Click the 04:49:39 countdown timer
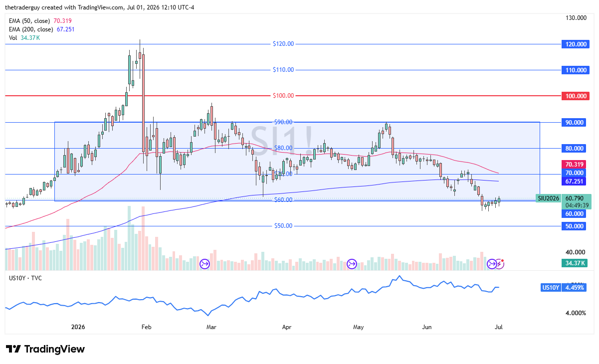 [x=577, y=205]
